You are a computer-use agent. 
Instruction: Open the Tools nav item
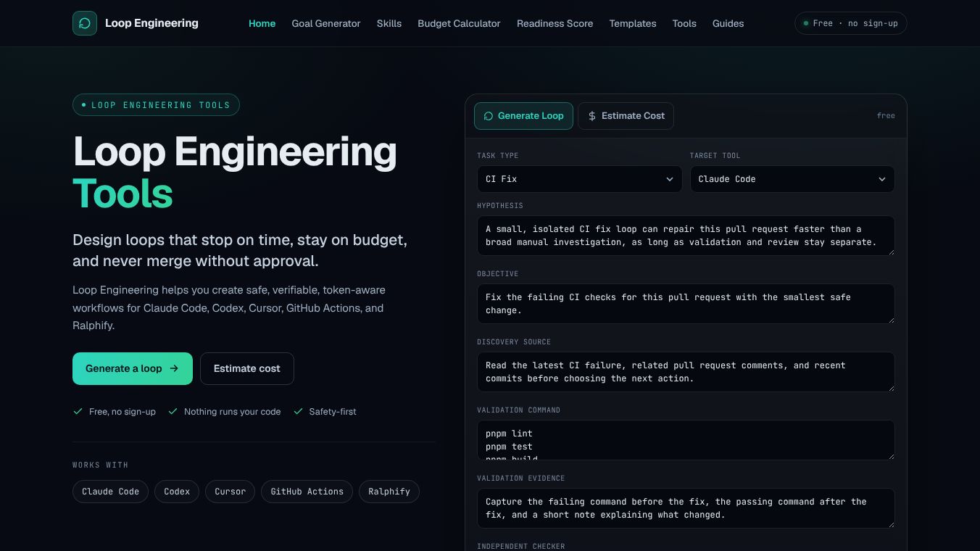pos(684,23)
